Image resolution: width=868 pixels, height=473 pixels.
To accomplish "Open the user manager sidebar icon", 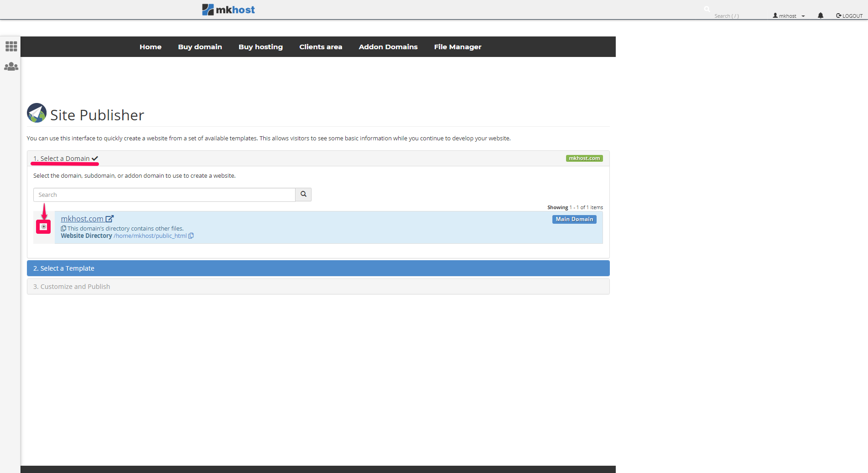I will click(x=11, y=67).
